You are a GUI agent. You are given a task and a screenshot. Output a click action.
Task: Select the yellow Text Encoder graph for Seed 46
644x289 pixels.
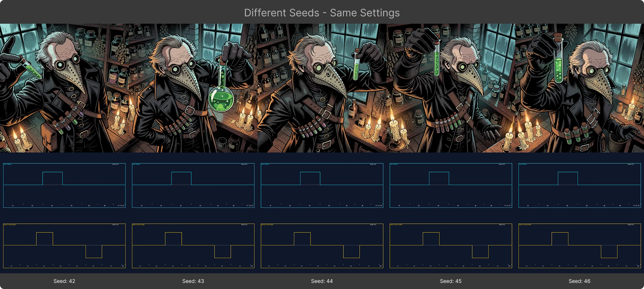pos(580,246)
